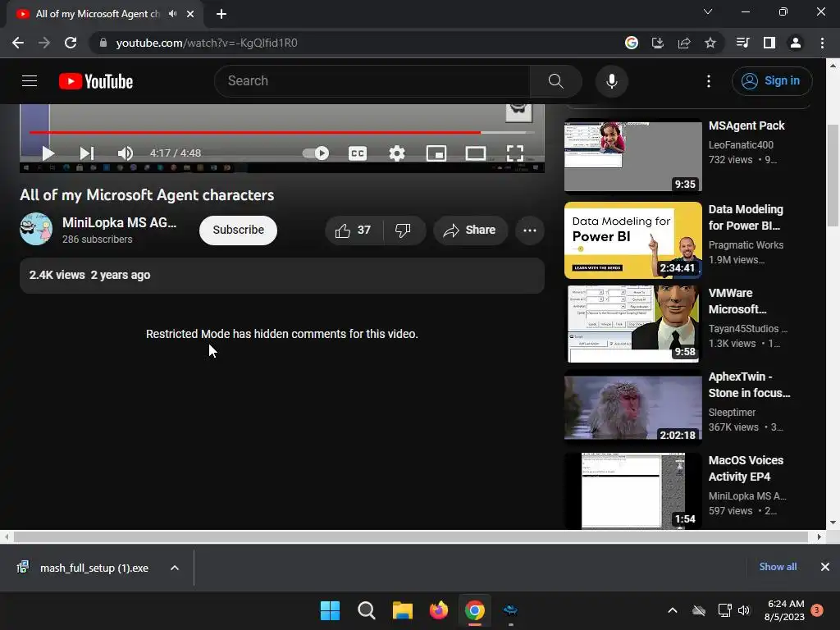Go back in the browser

coord(18,43)
